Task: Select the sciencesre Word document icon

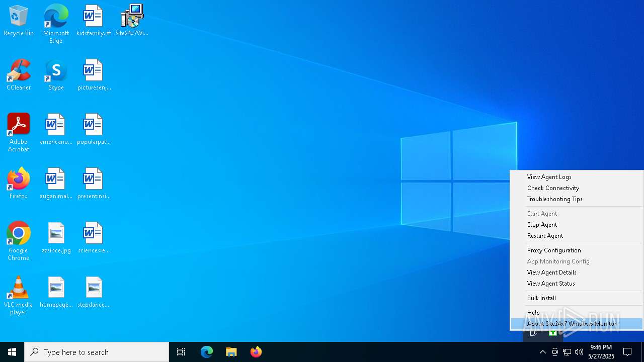Action: (94, 238)
